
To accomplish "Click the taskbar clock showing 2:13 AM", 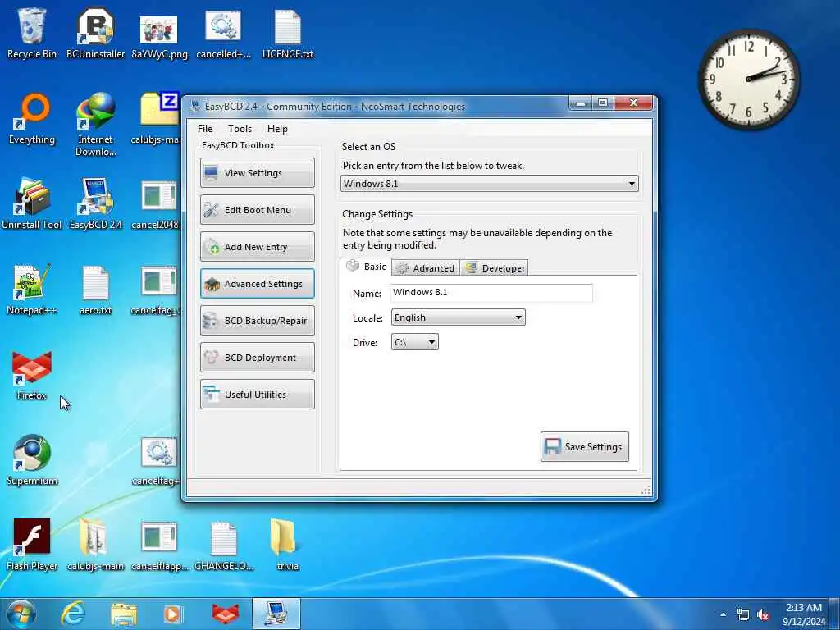I will click(804, 614).
